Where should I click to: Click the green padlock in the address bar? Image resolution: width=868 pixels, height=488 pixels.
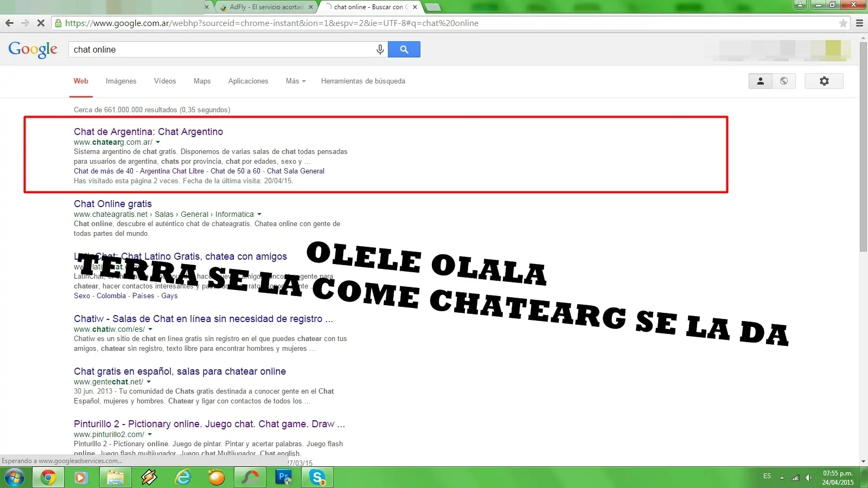[x=59, y=23]
